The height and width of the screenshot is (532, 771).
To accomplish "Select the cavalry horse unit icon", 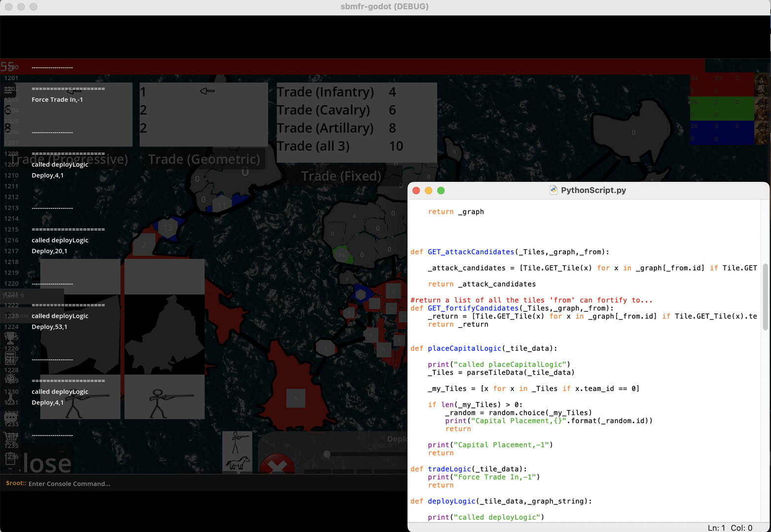I will point(237,463).
